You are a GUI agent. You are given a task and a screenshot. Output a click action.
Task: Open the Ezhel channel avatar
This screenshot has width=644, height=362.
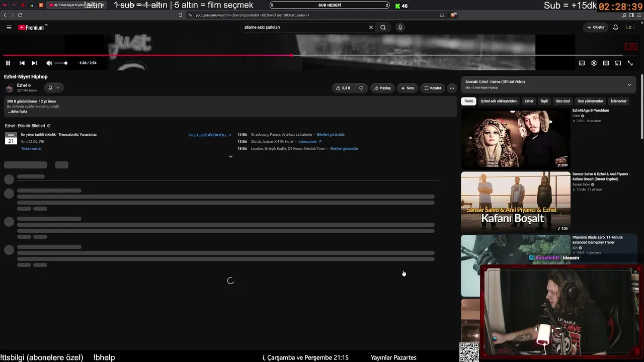tap(9, 88)
